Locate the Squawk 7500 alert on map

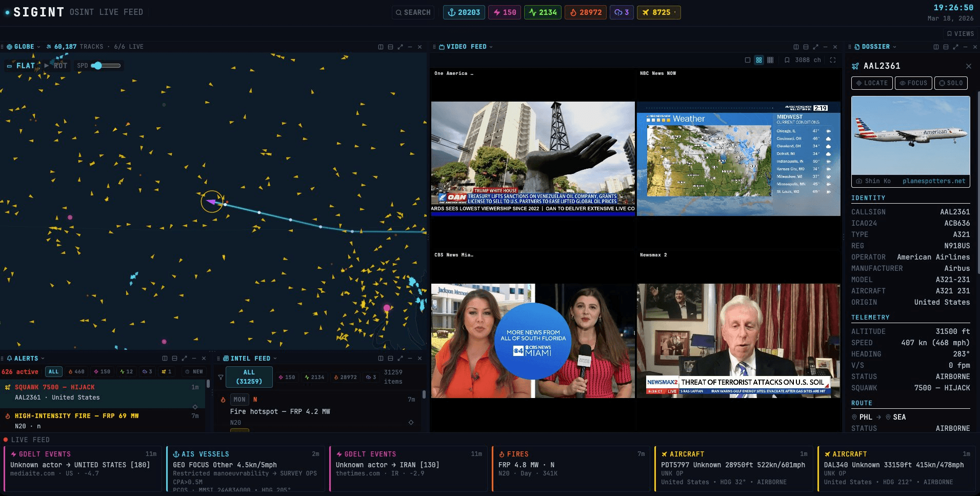click(x=195, y=407)
